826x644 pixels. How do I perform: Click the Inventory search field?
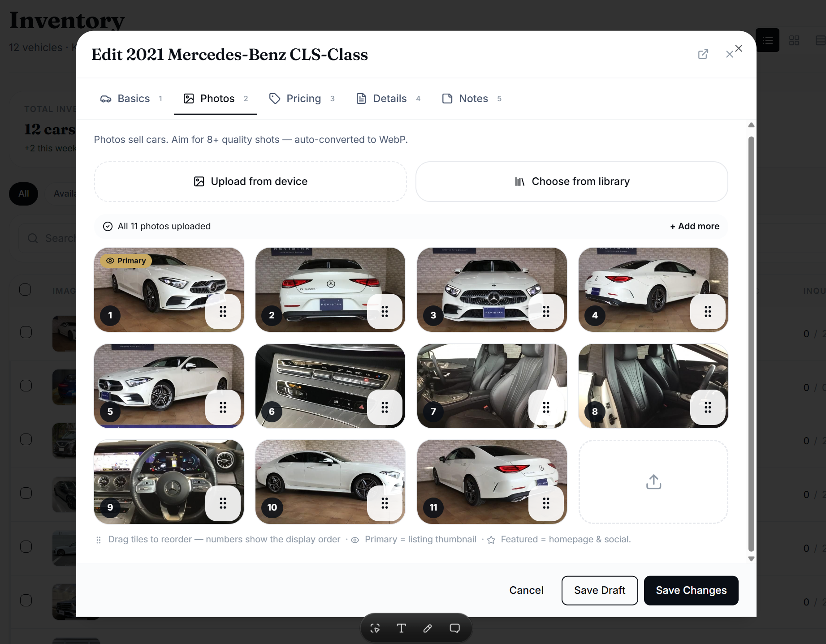coord(47,238)
